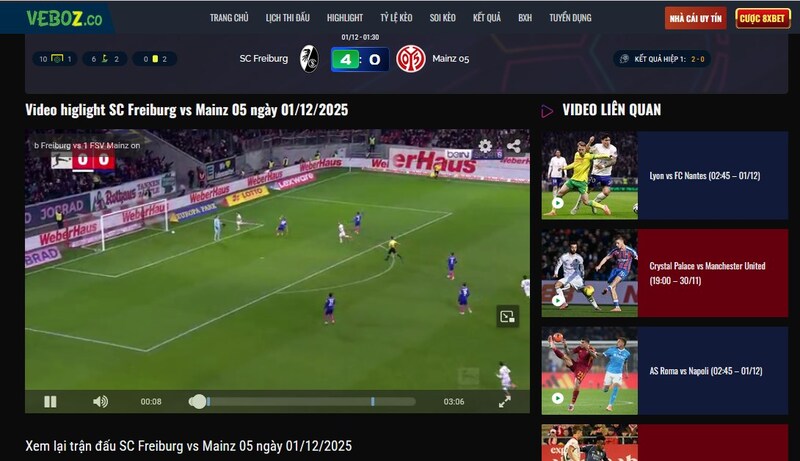
Task: Open picture-in-picture mode for the video
Action: (507, 317)
